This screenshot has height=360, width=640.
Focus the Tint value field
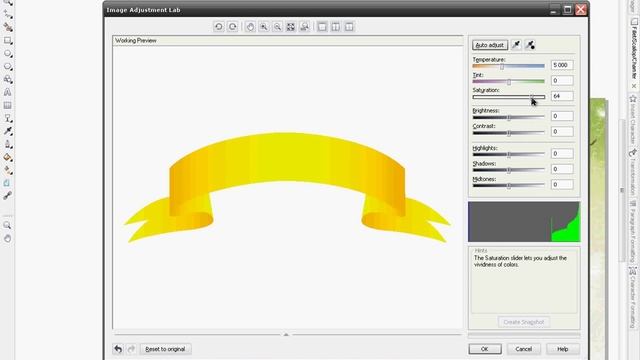point(562,80)
